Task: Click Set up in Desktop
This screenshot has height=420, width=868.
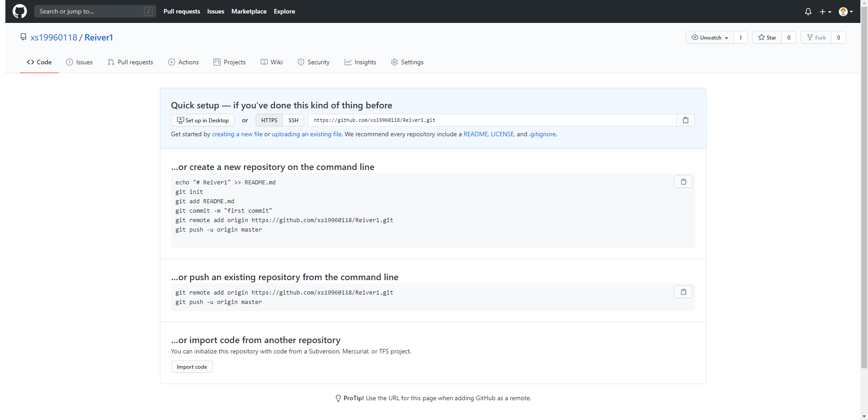Action: (x=203, y=120)
